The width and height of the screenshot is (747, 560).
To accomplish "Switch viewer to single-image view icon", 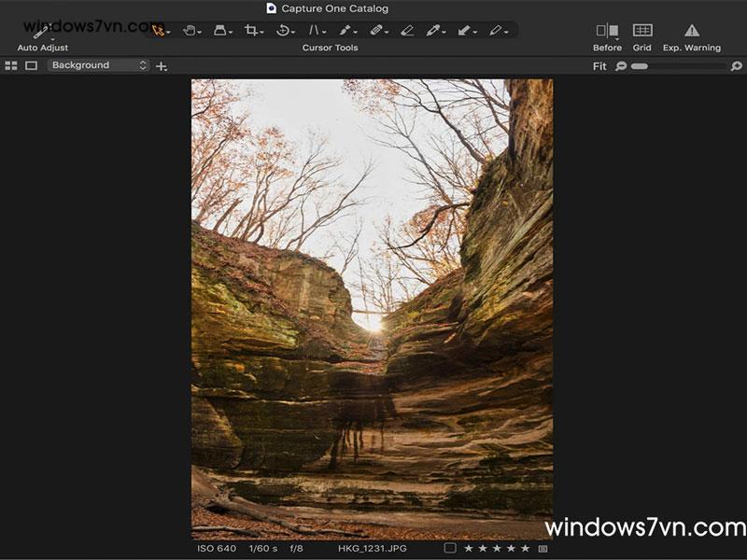I will click(x=31, y=65).
